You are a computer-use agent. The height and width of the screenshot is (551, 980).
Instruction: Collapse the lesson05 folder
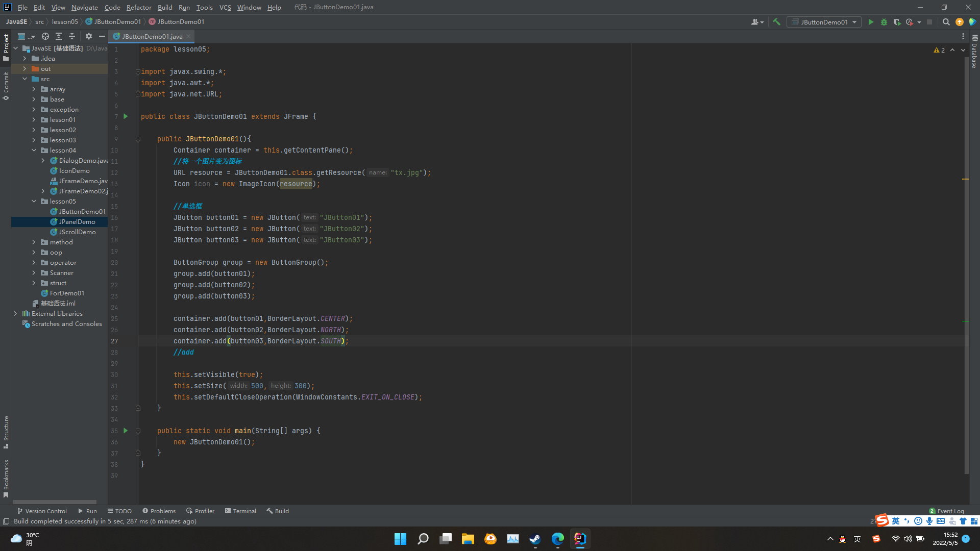coord(34,202)
